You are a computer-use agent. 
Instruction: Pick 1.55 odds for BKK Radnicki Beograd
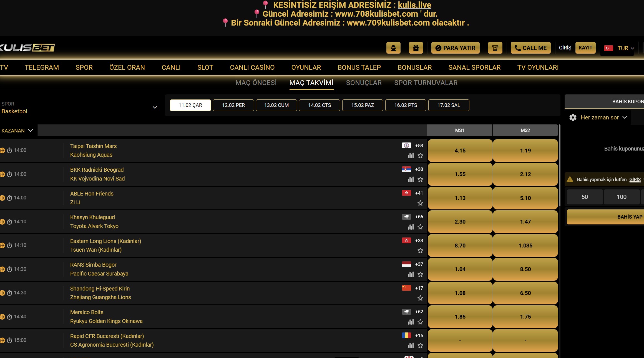tap(460, 174)
